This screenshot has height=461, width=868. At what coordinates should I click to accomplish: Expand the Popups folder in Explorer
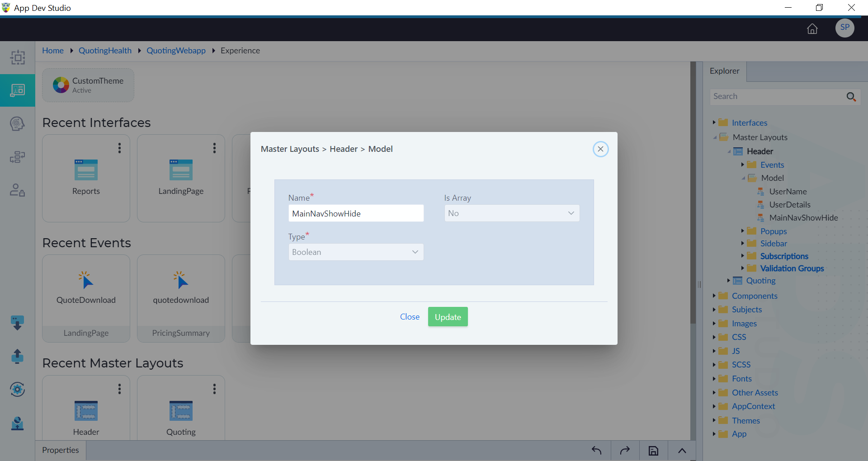[742, 231]
